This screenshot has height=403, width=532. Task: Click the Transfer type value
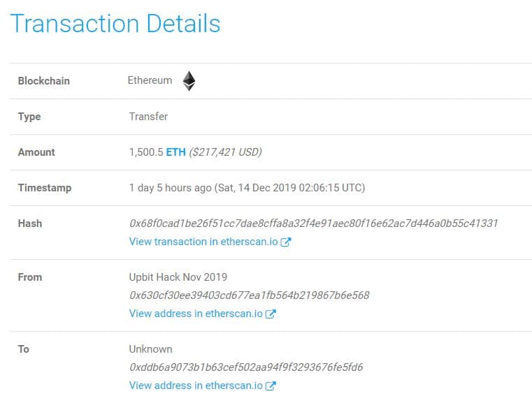[x=148, y=117]
